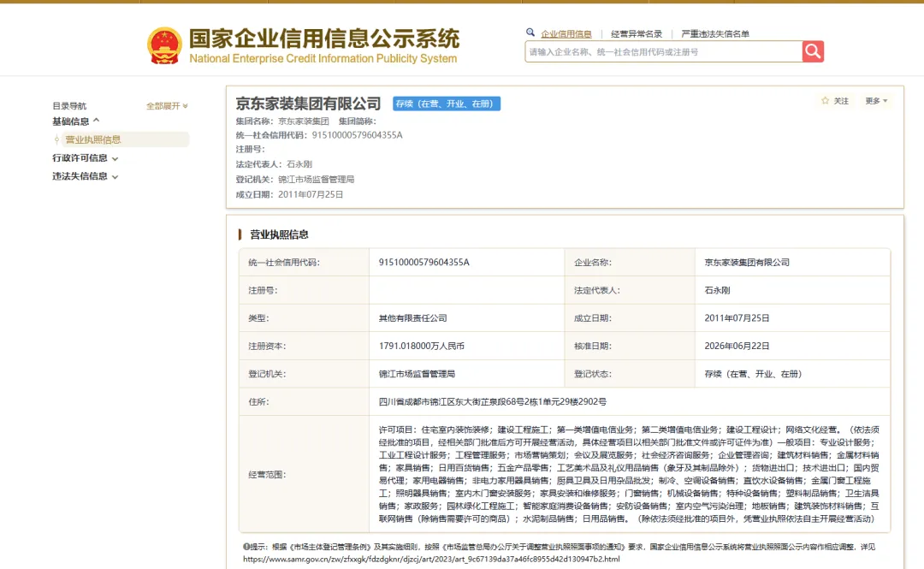
Task: Click the samr.gov.cn notice URL
Action: point(431,559)
